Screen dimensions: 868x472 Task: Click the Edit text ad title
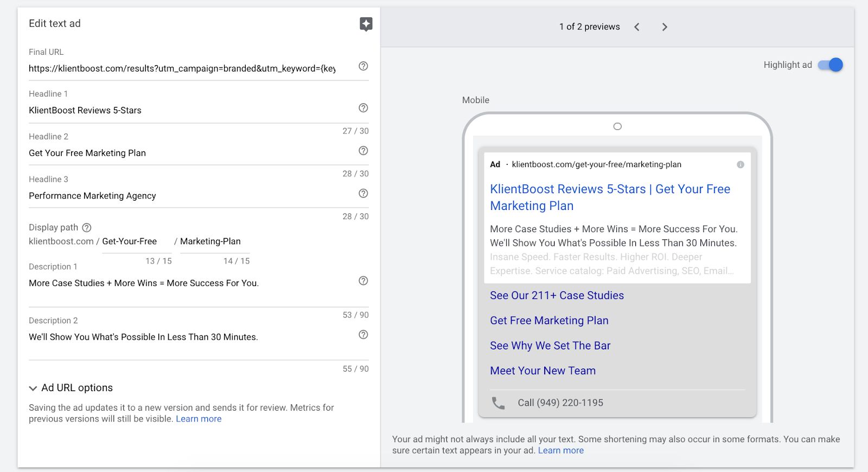pyautogui.click(x=55, y=24)
